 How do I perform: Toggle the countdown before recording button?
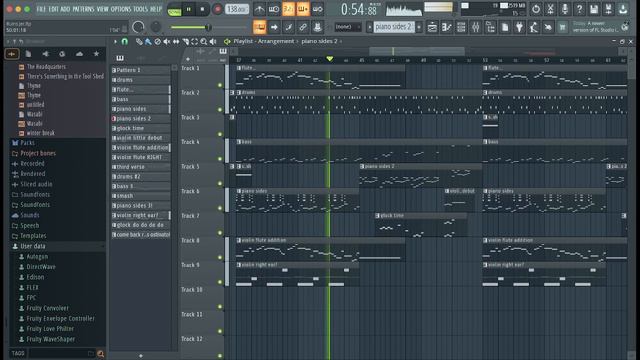[x=288, y=9]
